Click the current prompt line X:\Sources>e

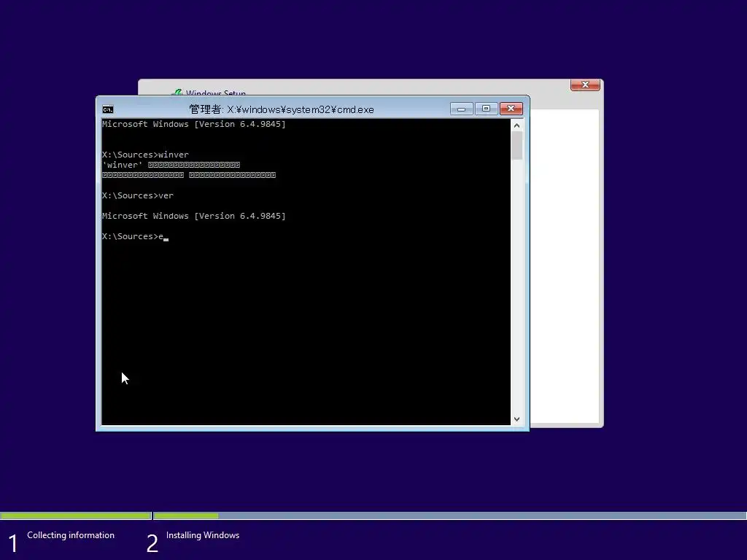tap(135, 237)
